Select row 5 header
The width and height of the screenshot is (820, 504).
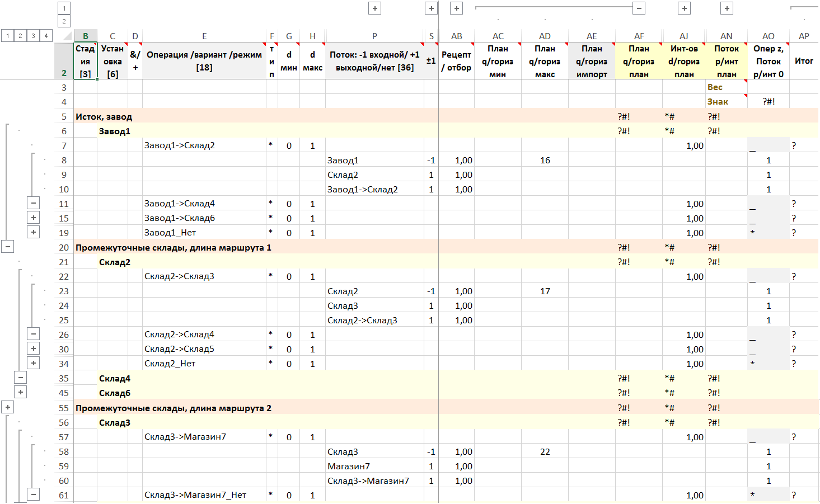64,116
